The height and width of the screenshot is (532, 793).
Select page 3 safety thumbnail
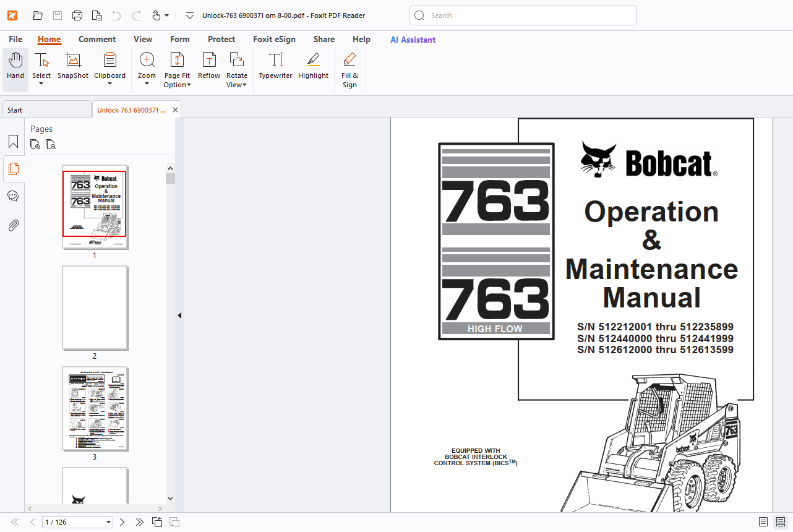95,409
